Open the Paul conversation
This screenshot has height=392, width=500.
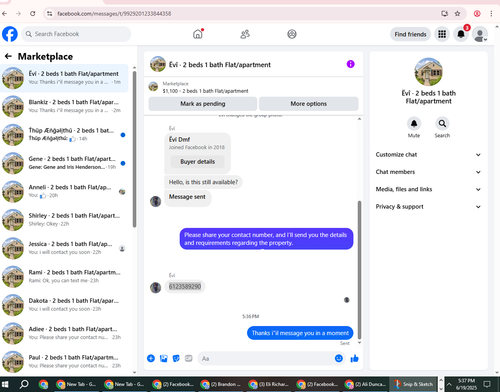click(64, 361)
